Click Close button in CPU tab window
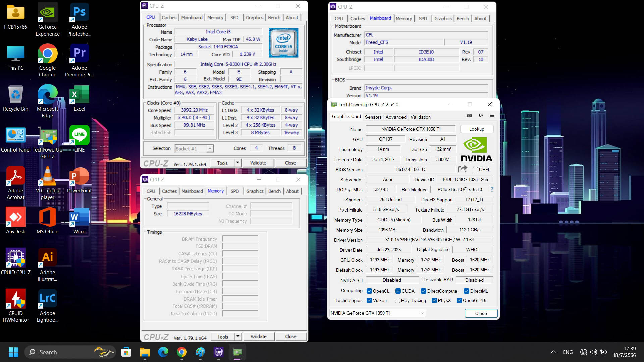644x362 pixels. (x=290, y=163)
